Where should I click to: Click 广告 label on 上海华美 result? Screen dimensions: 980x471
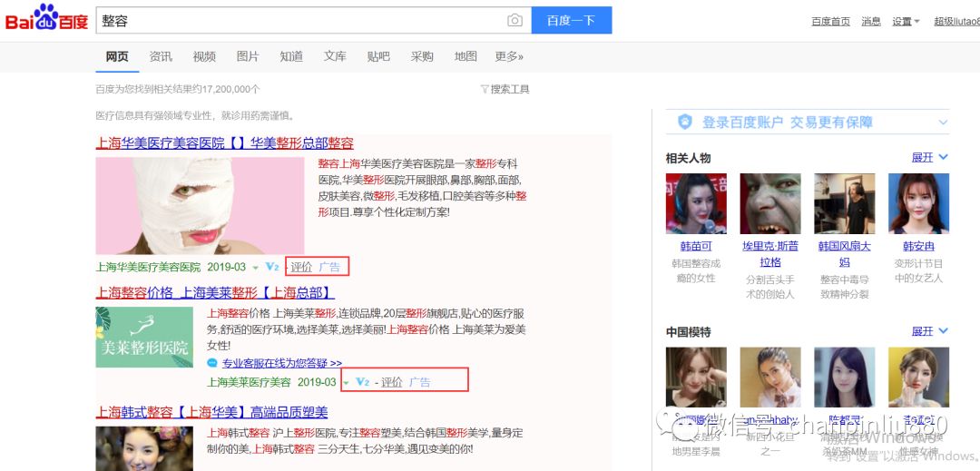tap(329, 268)
